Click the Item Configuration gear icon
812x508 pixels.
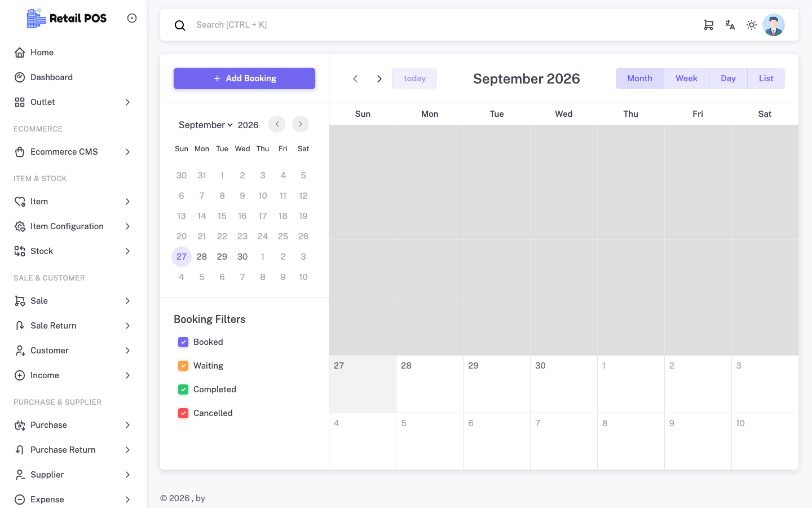(x=20, y=226)
